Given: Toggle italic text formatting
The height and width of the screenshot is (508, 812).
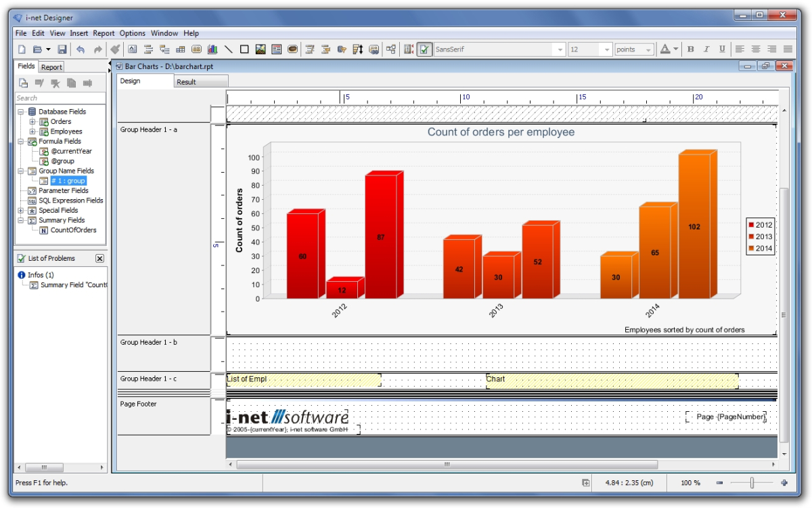Looking at the screenshot, I should [x=706, y=48].
